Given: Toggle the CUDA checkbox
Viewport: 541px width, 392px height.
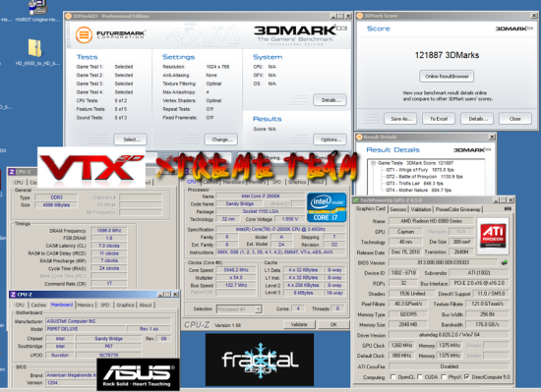Looking at the screenshot, I should click(x=420, y=377).
